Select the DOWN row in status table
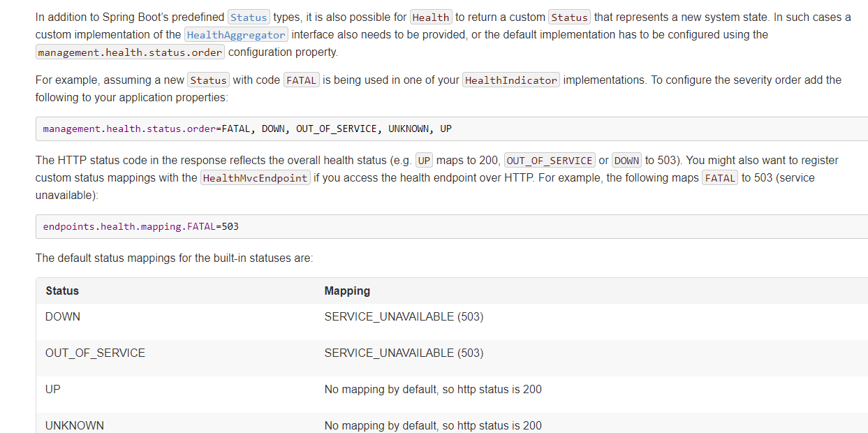The height and width of the screenshot is (433, 868). click(x=62, y=316)
